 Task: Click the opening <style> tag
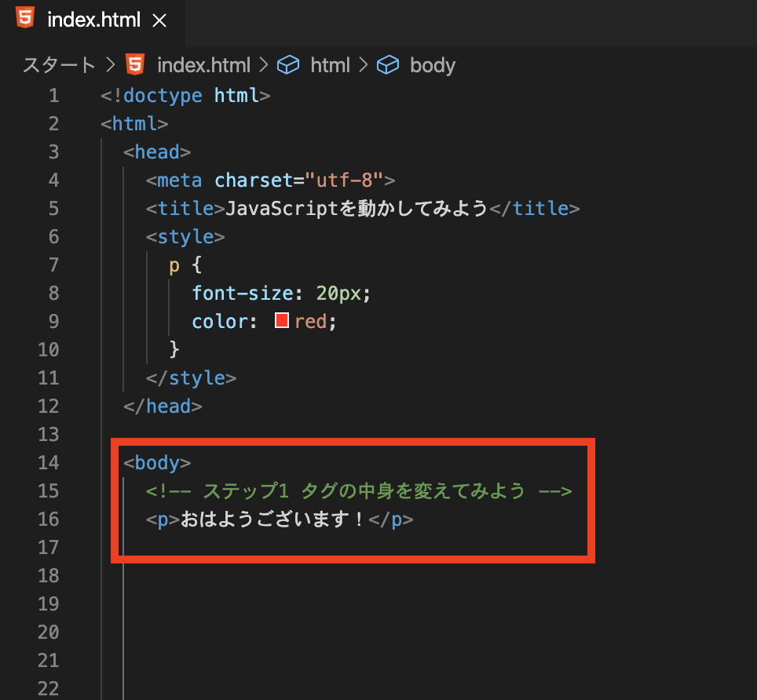[x=185, y=237]
